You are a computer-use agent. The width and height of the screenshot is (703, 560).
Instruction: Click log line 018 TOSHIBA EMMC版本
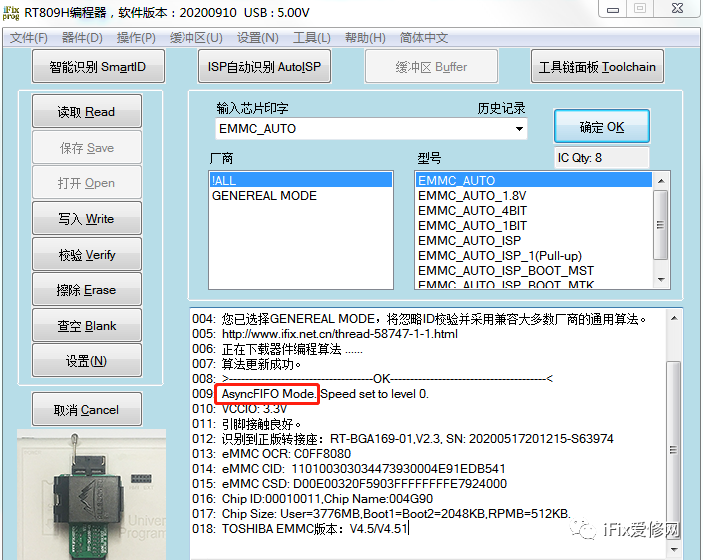tap(300, 529)
